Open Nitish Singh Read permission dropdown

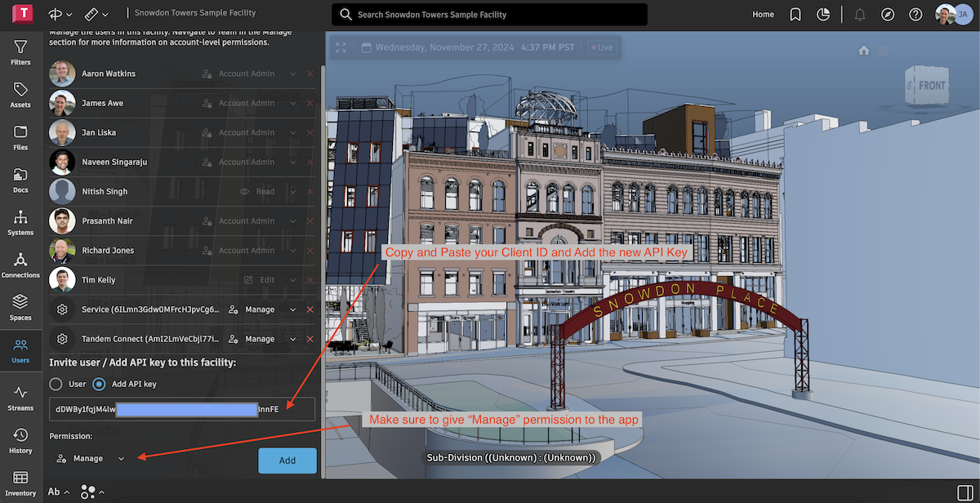coord(292,191)
